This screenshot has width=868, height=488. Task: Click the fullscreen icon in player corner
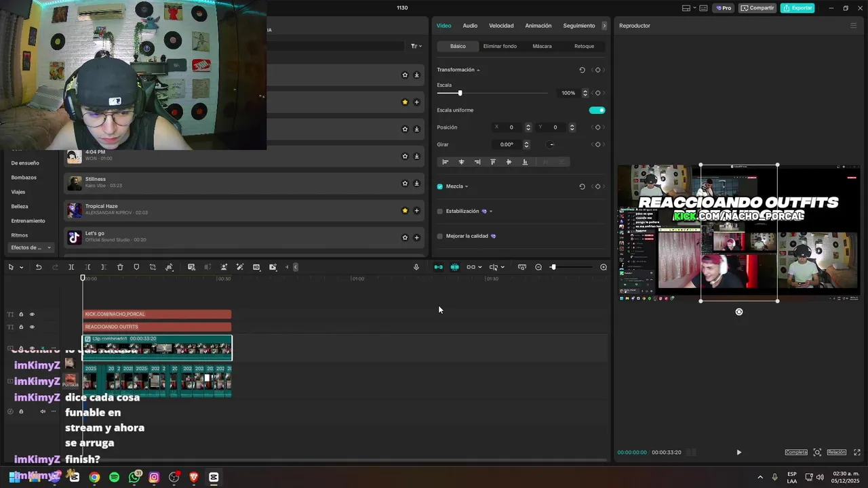tap(857, 452)
